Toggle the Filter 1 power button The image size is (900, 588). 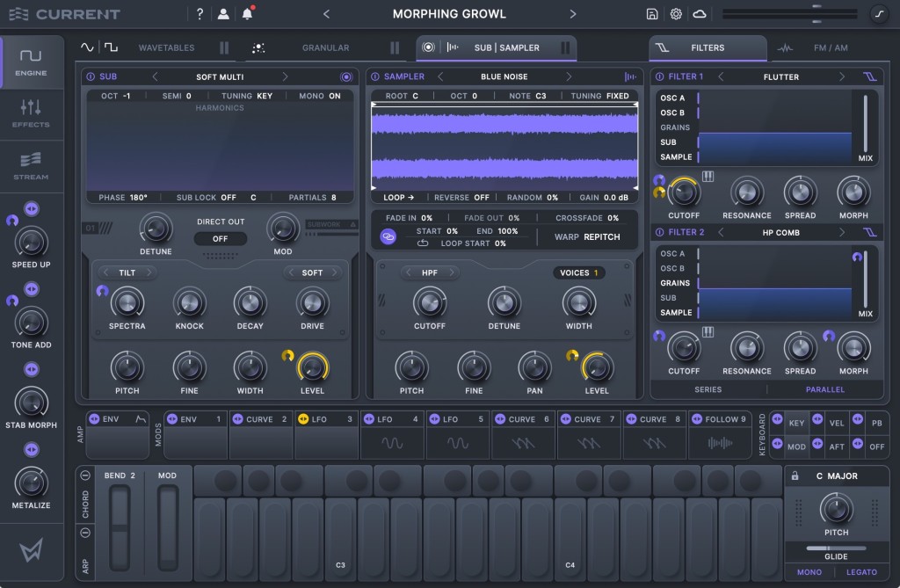point(661,77)
